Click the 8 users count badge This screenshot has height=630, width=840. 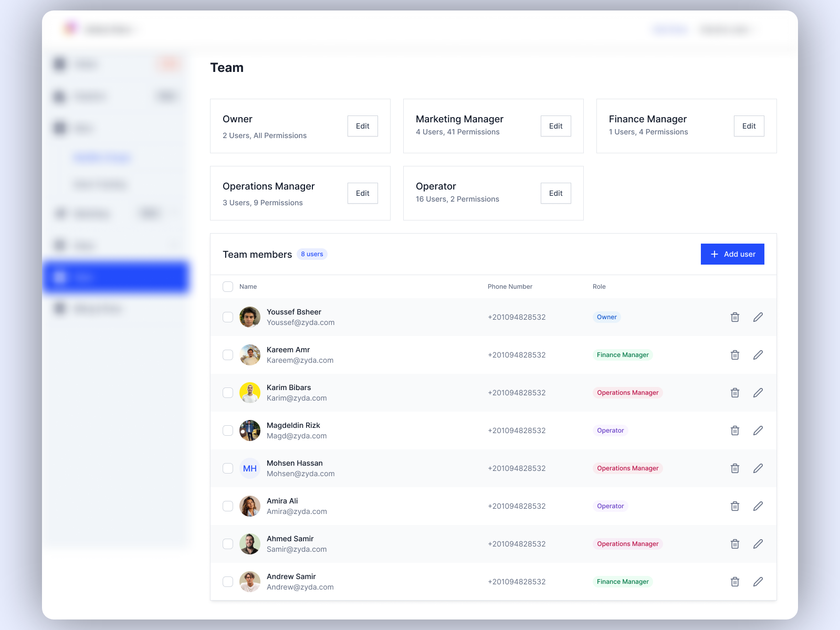click(312, 254)
